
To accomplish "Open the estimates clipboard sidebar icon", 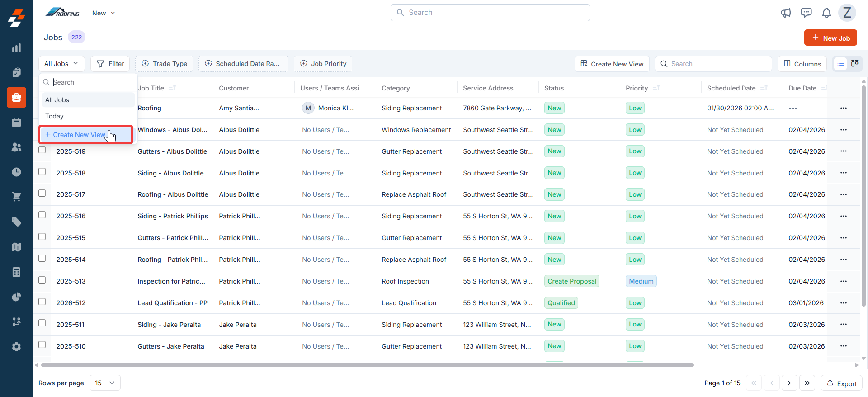I will (x=16, y=72).
